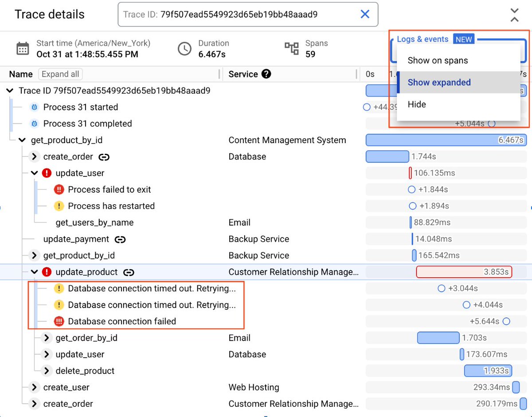Click the +1.844s event marker circle
Viewport: 532px width, 417px height.
(x=411, y=190)
